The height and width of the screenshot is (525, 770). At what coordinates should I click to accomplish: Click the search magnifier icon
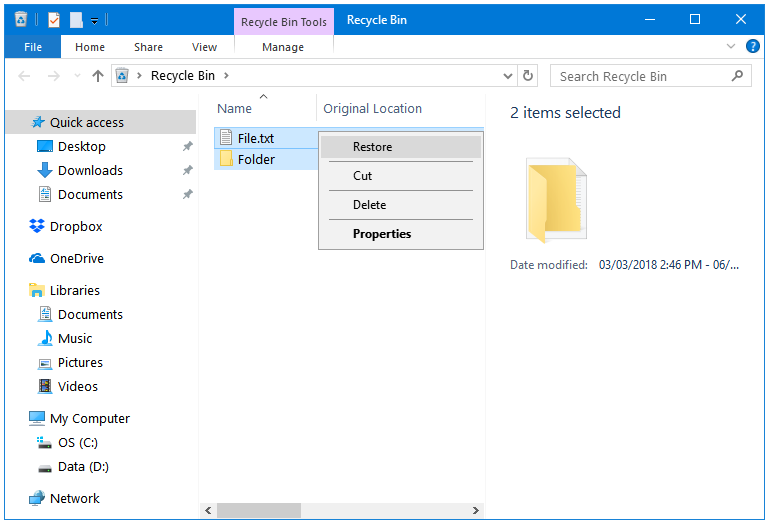pos(737,76)
